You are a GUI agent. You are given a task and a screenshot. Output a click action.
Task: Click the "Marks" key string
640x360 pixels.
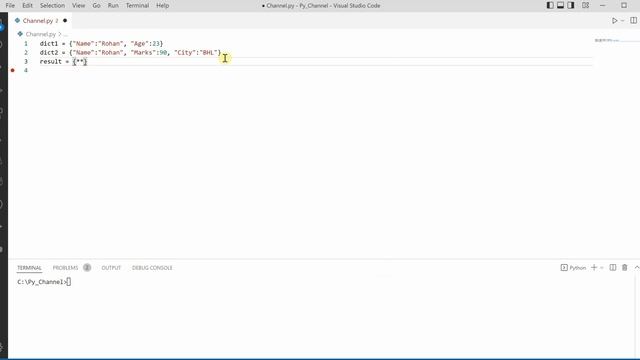144,53
